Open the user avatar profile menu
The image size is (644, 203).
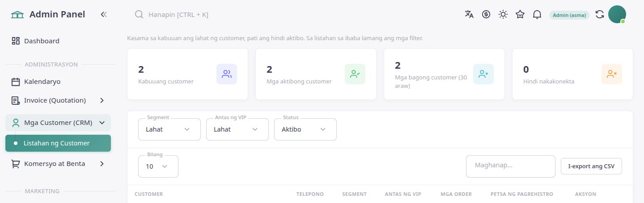point(617,14)
